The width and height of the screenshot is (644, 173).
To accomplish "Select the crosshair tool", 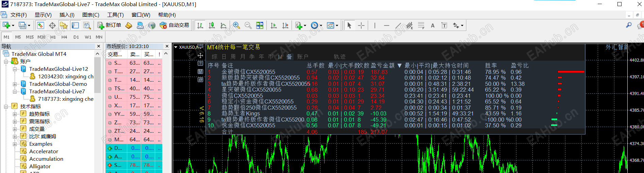I will [361, 26].
